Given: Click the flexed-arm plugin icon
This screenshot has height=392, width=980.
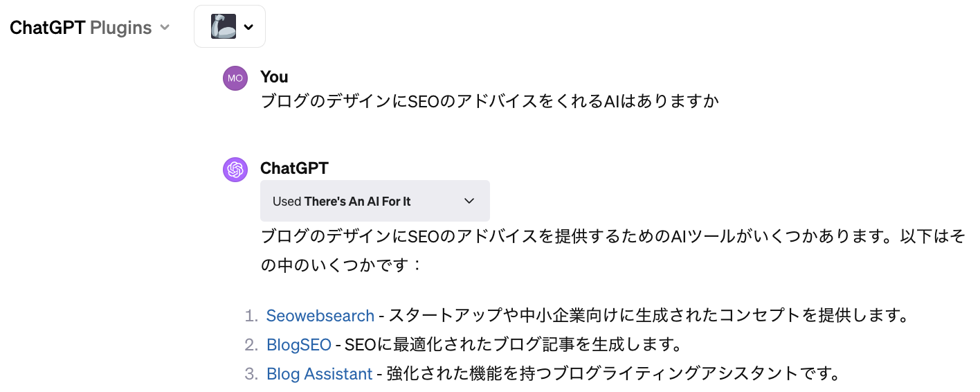Looking at the screenshot, I should [x=224, y=27].
